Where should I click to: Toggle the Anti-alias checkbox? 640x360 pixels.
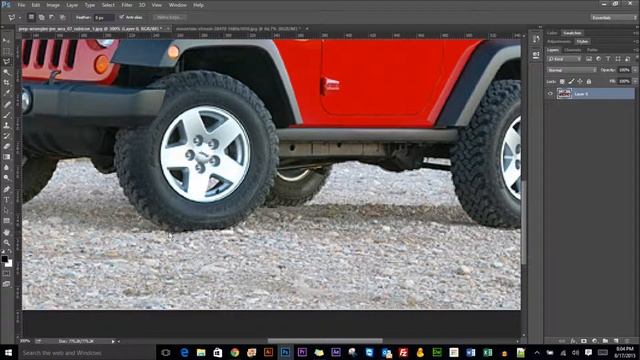[x=122, y=17]
